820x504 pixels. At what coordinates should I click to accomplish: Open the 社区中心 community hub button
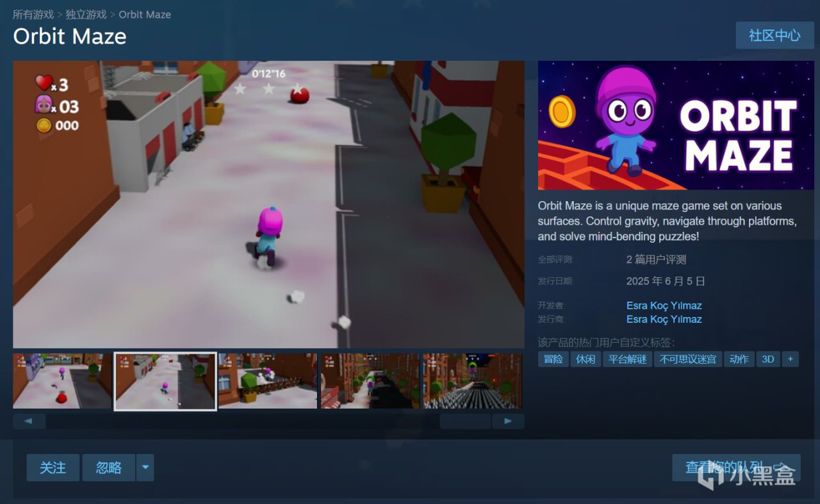(775, 35)
